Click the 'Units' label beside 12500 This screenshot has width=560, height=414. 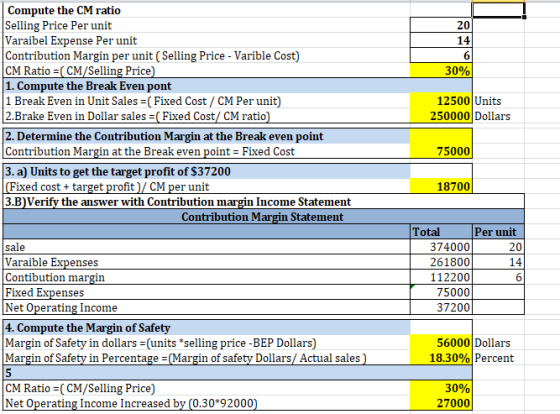click(488, 101)
